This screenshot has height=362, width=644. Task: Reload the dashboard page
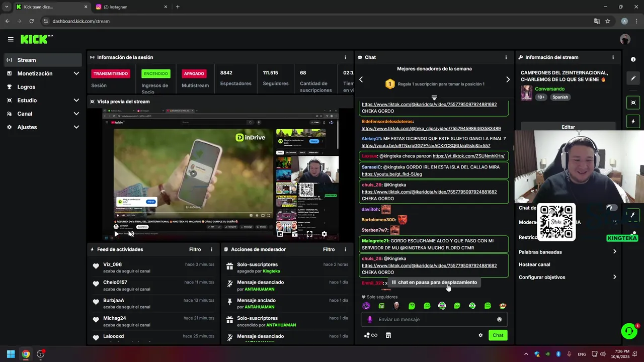31,21
